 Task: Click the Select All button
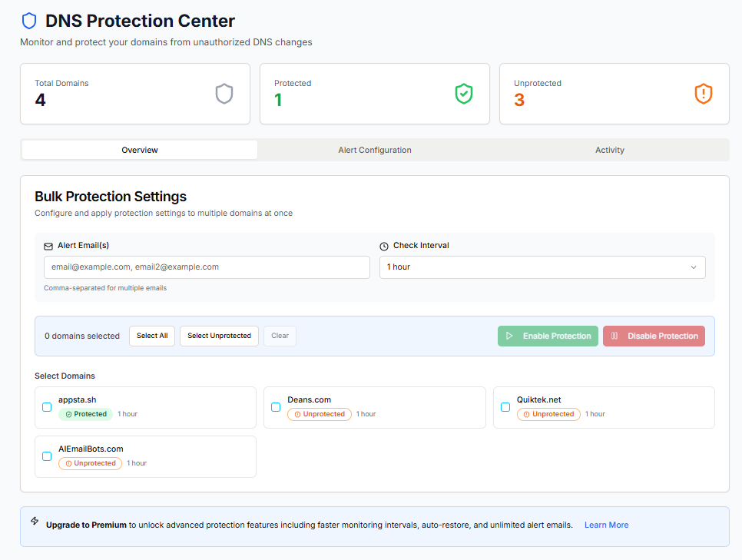coord(152,336)
